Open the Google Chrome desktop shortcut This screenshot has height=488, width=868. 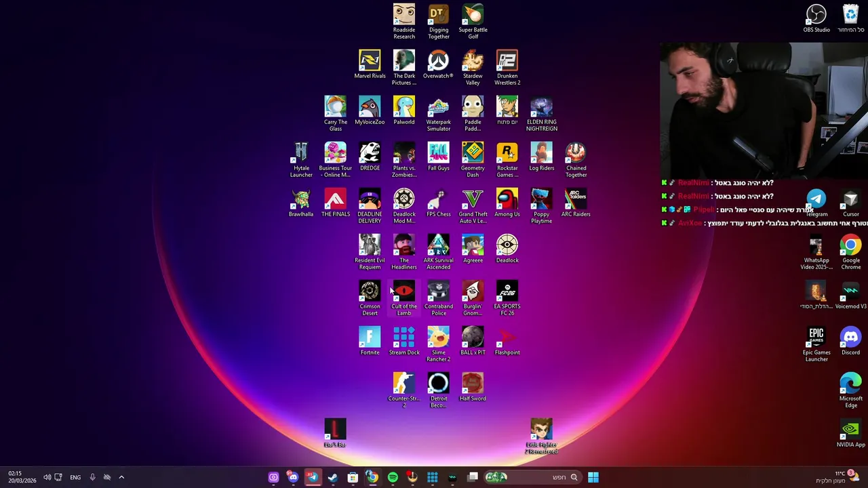(850, 252)
